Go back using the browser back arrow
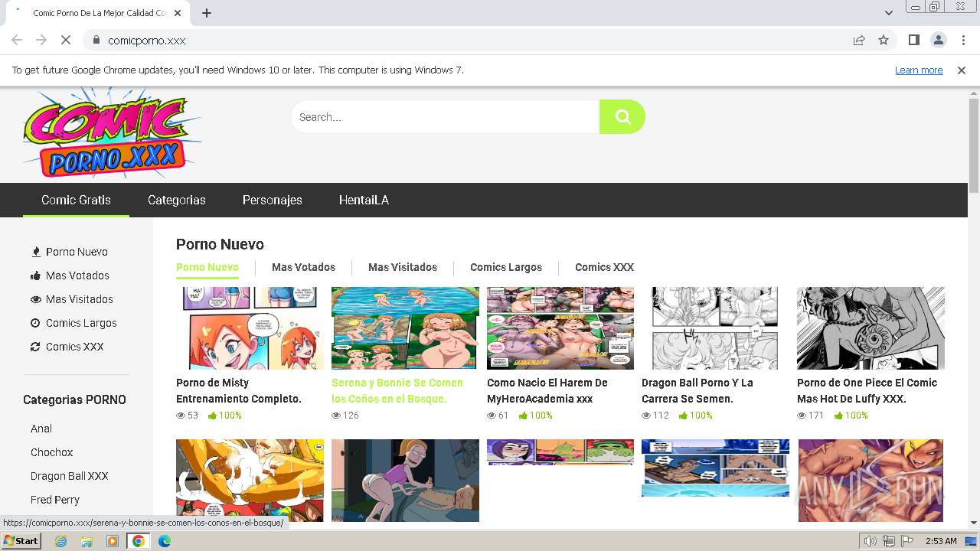Screen dimensions: 980x551 (x=17, y=40)
